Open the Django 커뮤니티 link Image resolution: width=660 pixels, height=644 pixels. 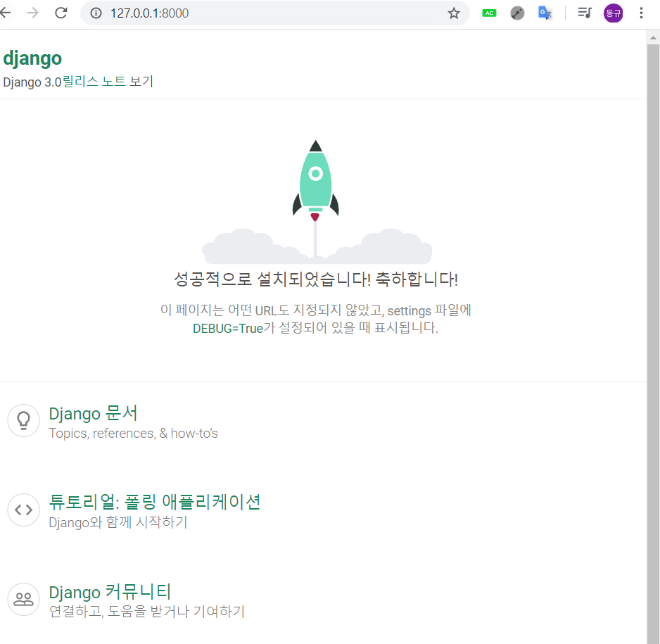click(x=110, y=591)
